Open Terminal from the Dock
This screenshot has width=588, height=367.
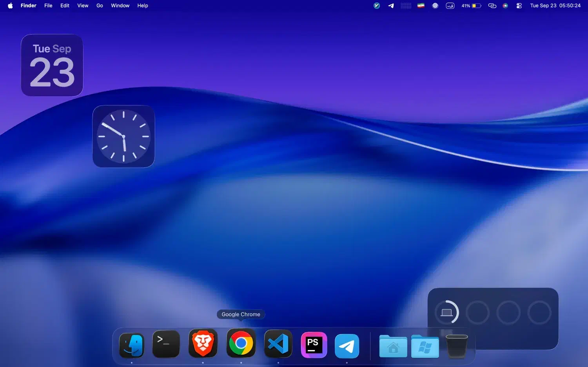click(166, 344)
